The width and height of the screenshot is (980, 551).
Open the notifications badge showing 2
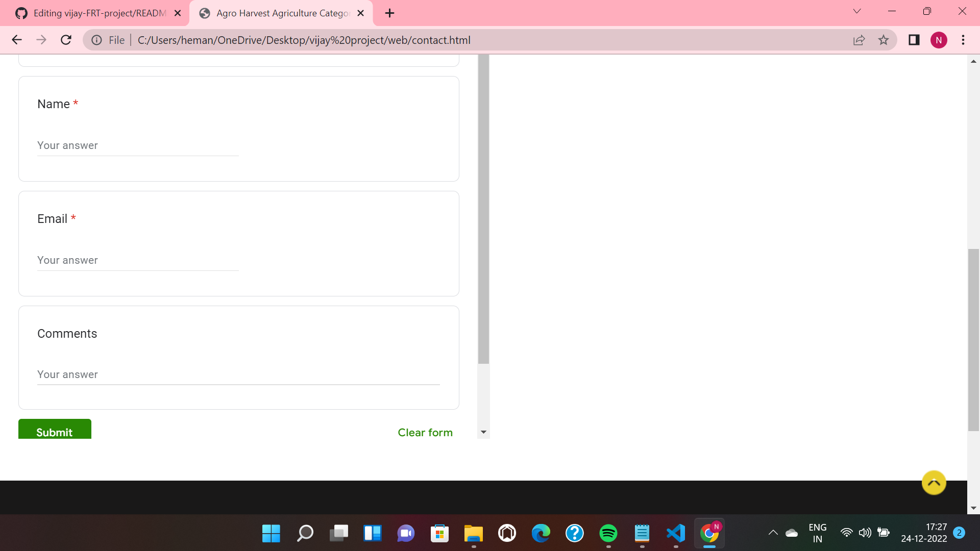click(x=959, y=533)
